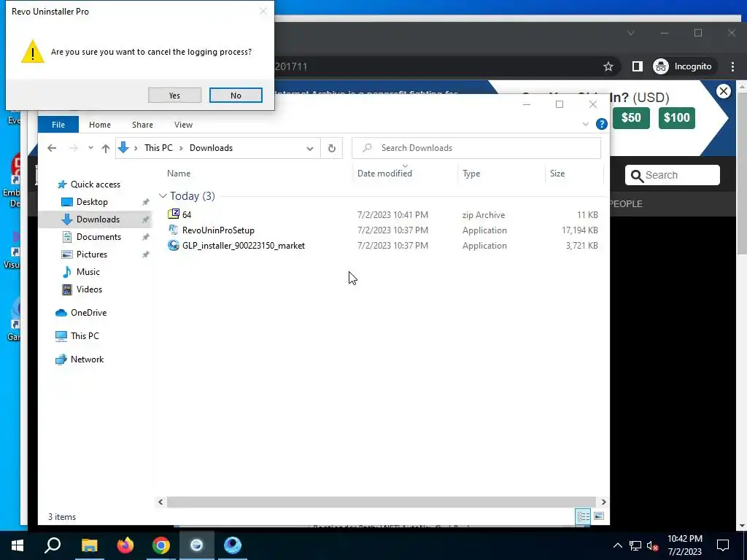The width and height of the screenshot is (747, 560).
Task: Click This PC in address breadcrumb
Action: pyautogui.click(x=158, y=148)
